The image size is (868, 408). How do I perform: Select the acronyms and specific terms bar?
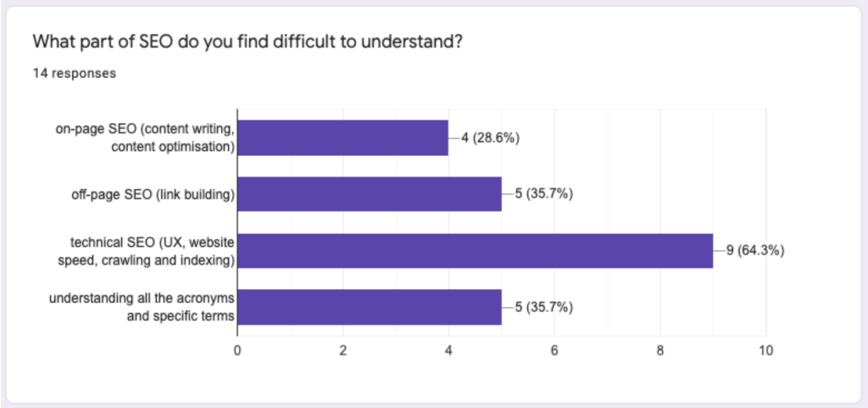coord(369,307)
